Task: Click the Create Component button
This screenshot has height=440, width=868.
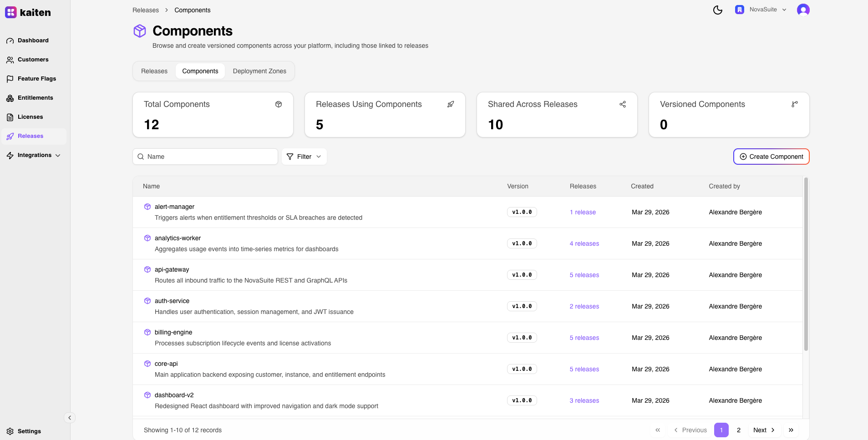Action: [x=771, y=157]
